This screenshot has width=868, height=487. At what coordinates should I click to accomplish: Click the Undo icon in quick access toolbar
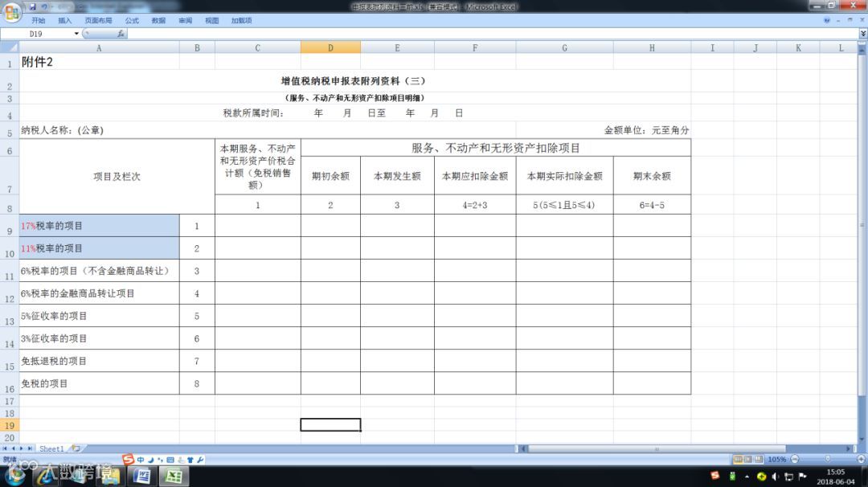[45, 6]
